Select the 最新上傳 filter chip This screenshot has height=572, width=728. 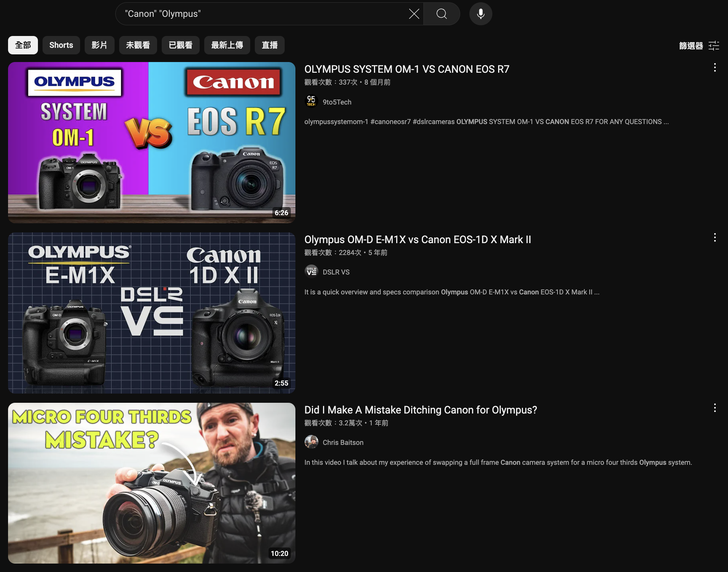coord(227,45)
